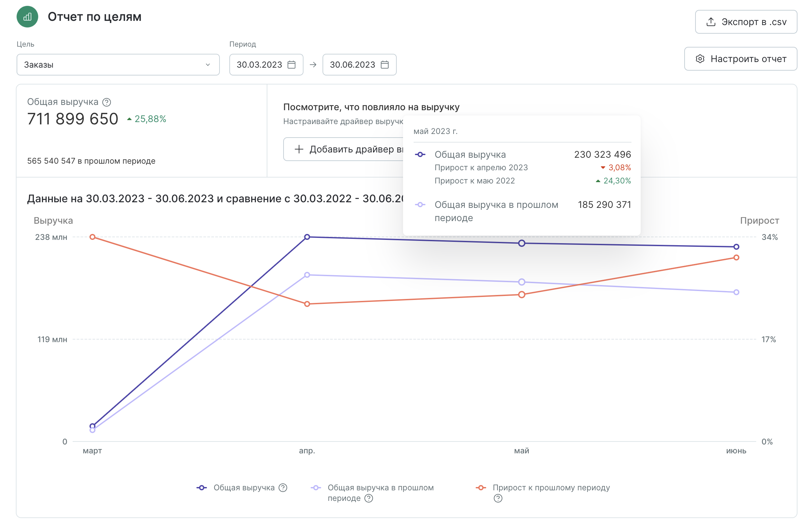
Task: Click the 238 млн axis label
Action: tap(51, 237)
